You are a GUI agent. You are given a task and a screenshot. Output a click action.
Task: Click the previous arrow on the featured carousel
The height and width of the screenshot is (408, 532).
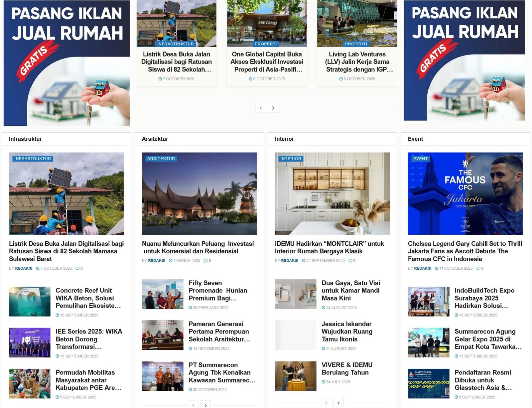260,108
